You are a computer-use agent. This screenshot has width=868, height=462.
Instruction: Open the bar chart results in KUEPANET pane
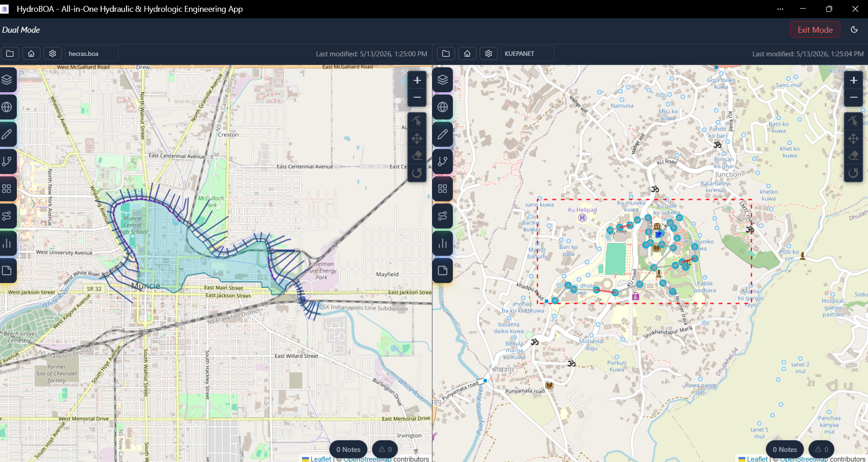(x=443, y=243)
